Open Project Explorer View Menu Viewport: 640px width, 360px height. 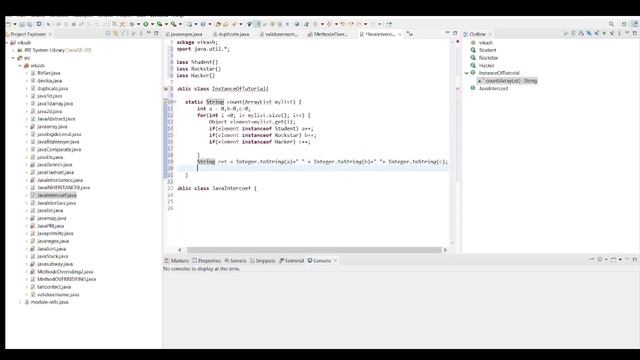pyautogui.click(x=141, y=33)
